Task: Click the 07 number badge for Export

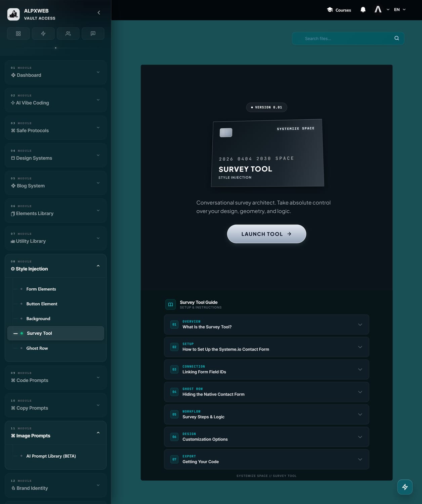Action: click(x=174, y=459)
